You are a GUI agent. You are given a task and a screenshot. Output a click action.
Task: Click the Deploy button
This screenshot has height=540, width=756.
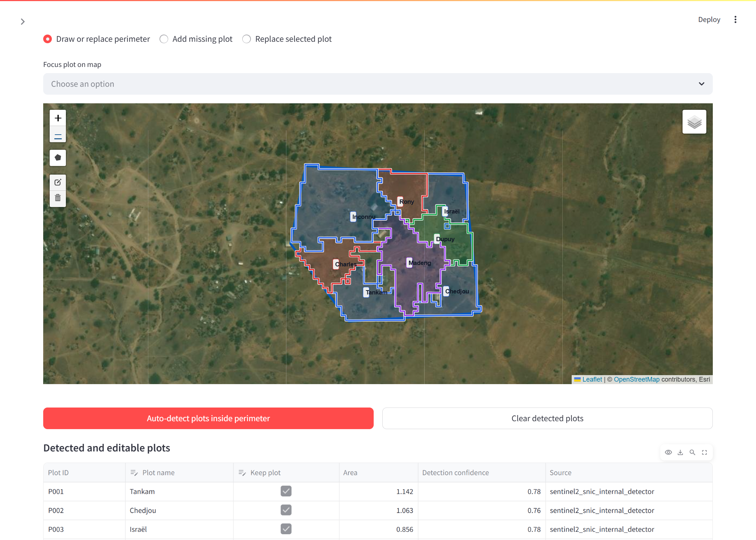709,19
